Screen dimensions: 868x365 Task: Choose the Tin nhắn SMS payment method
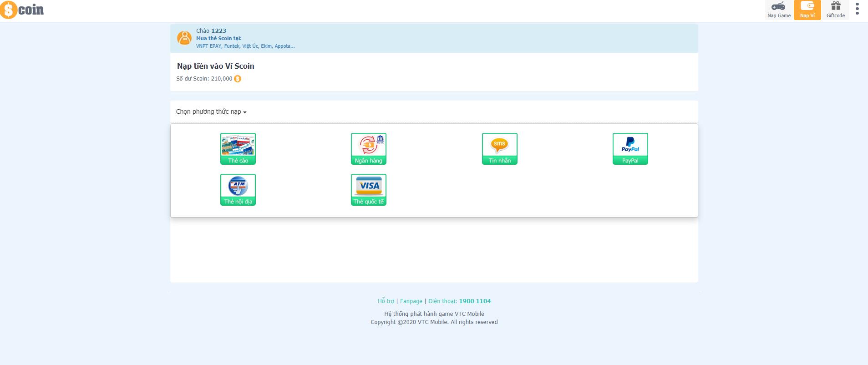[500, 148]
